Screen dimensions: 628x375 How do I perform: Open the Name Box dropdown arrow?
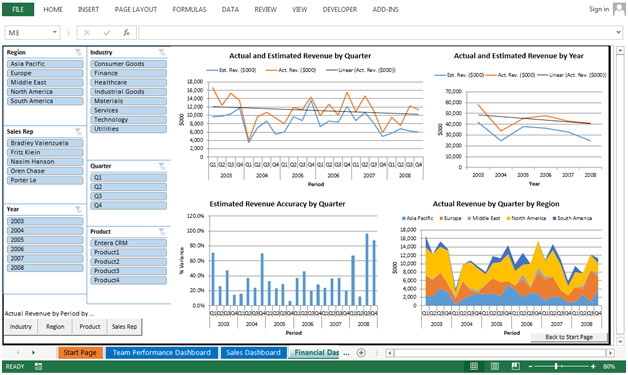[54, 32]
